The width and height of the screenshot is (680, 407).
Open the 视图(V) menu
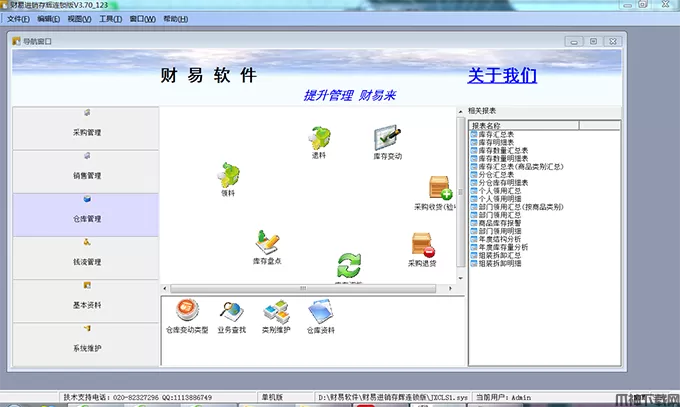[79, 19]
